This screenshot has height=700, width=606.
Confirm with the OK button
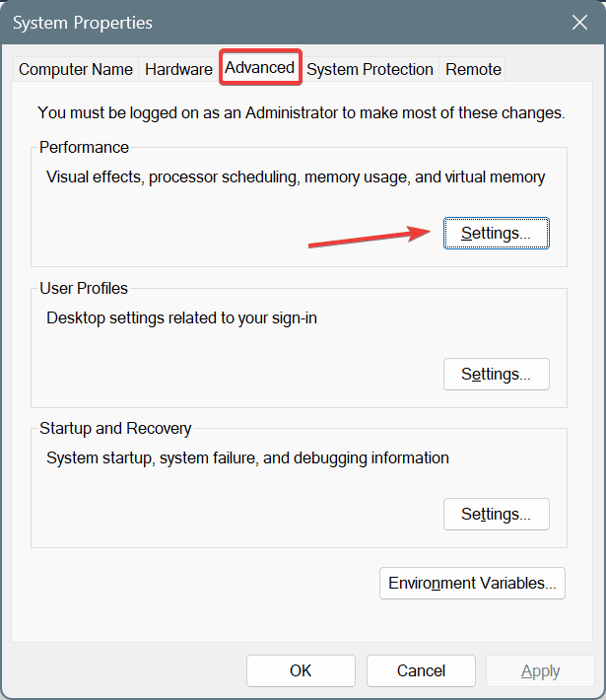(301, 670)
